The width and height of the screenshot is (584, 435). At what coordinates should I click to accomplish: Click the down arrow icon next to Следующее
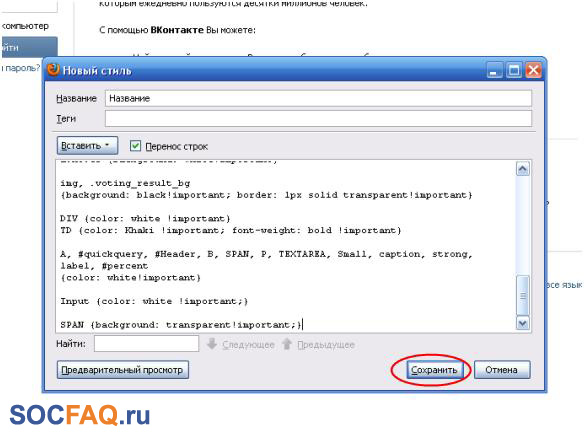click(x=212, y=344)
